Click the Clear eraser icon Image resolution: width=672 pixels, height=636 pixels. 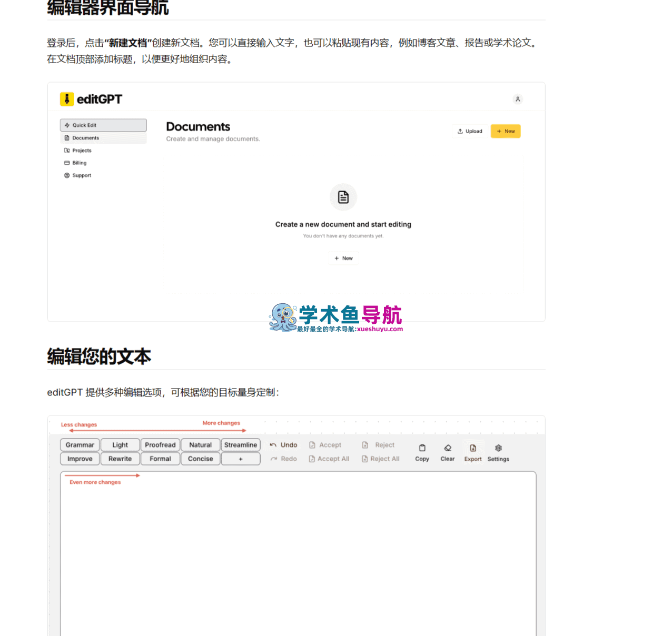tap(448, 448)
